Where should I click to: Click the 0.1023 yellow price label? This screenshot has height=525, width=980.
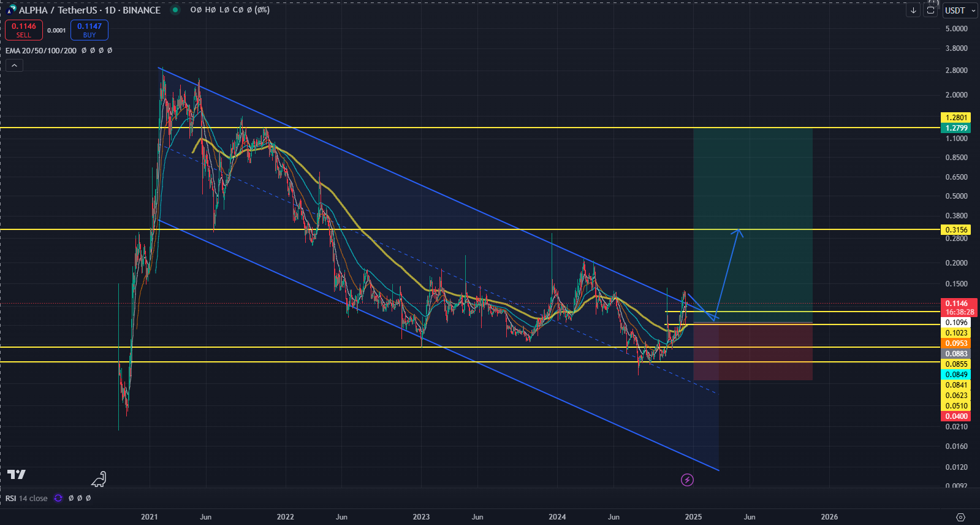(x=956, y=332)
